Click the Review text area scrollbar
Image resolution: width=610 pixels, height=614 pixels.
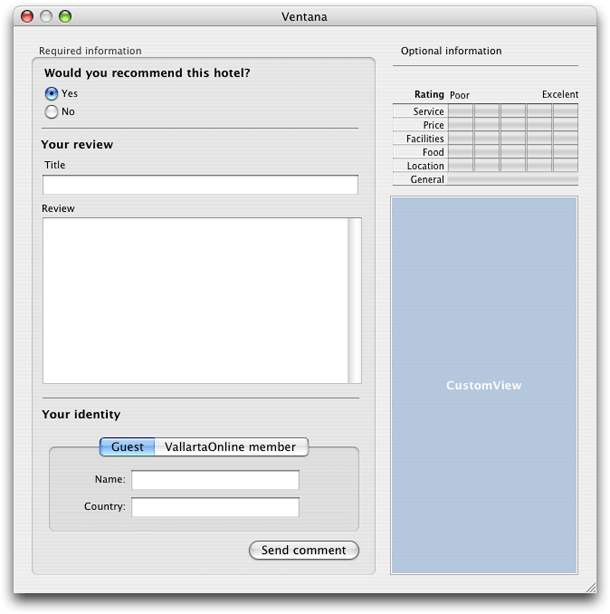355,300
